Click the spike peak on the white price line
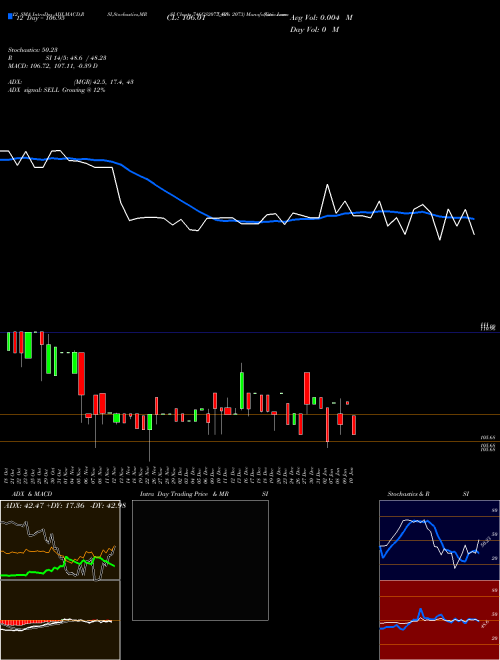This screenshot has height=660, width=500. [327, 185]
